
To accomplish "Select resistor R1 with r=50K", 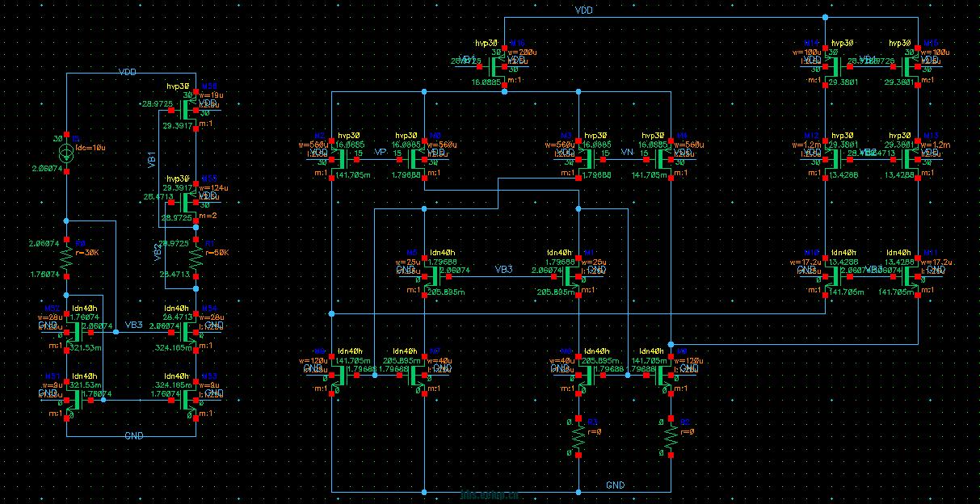I will (196, 258).
